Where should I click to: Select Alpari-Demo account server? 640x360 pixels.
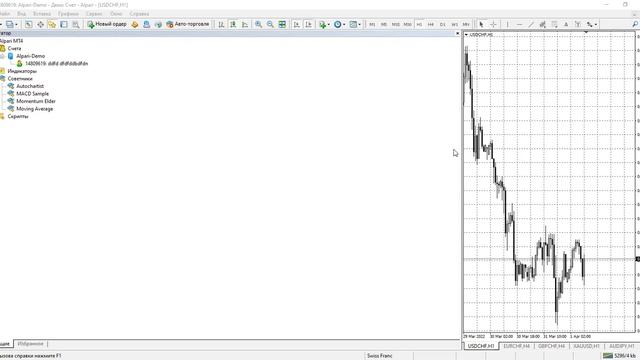[31, 56]
